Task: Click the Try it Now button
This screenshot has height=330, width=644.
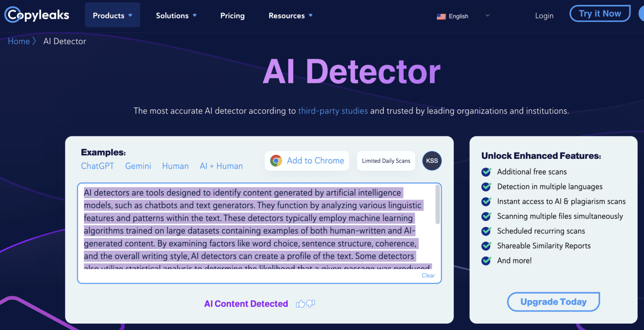Action: [x=600, y=13]
